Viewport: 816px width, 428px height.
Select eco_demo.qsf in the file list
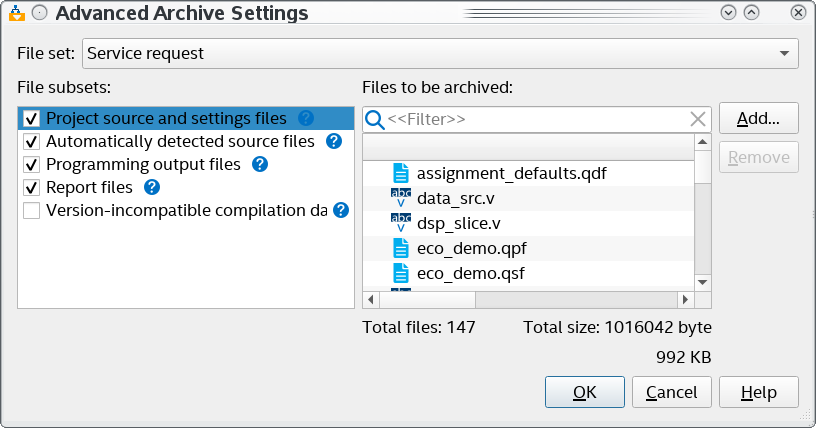[x=471, y=271]
